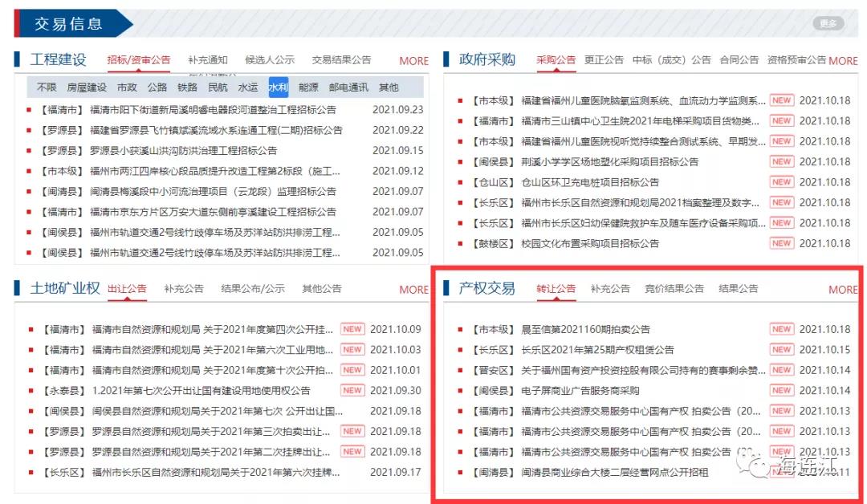This screenshot has height=504, width=867.
Task: Open 仓山区环卫充电桩项目招标公告
Action: click(x=590, y=182)
